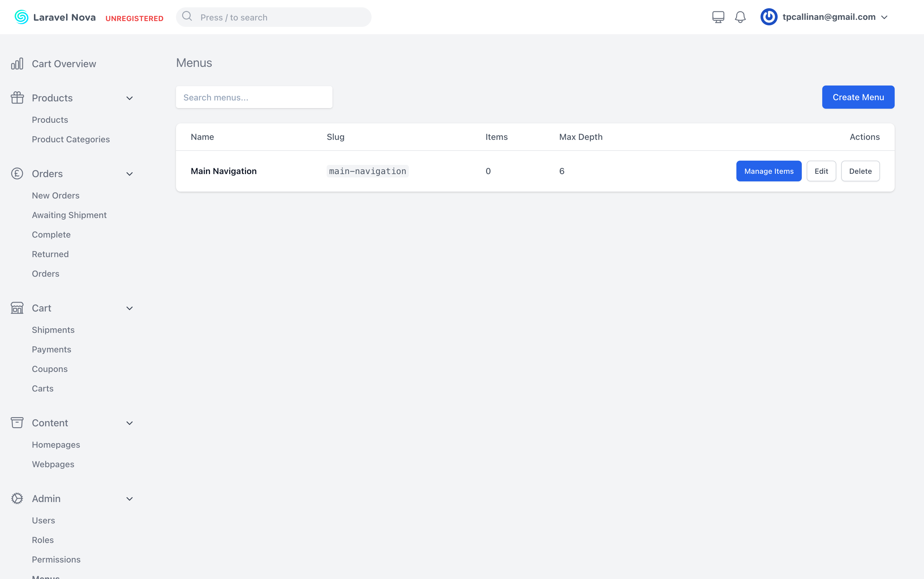
Task: Focus the Search menus input field
Action: tap(254, 97)
